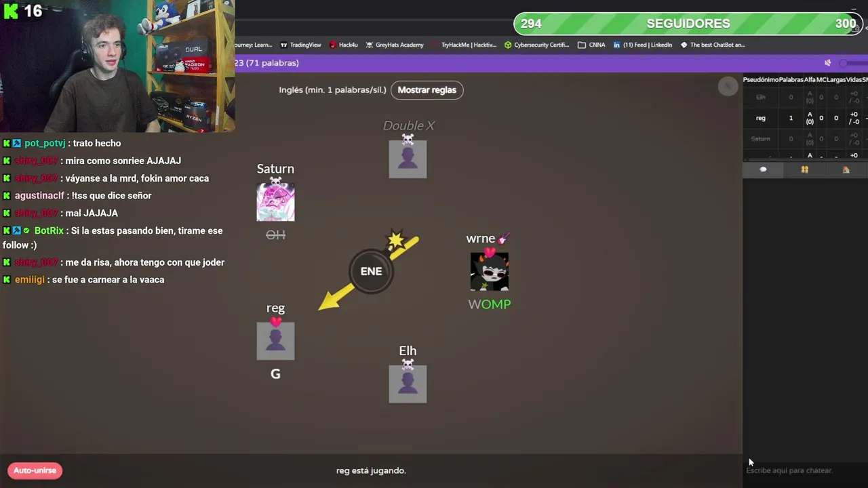Click the streamer webcam feed

(x=117, y=66)
